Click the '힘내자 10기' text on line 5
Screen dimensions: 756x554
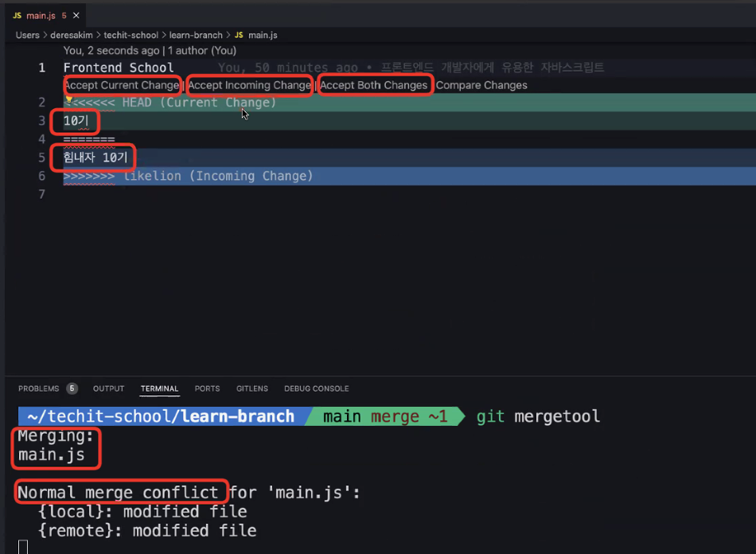click(x=95, y=158)
